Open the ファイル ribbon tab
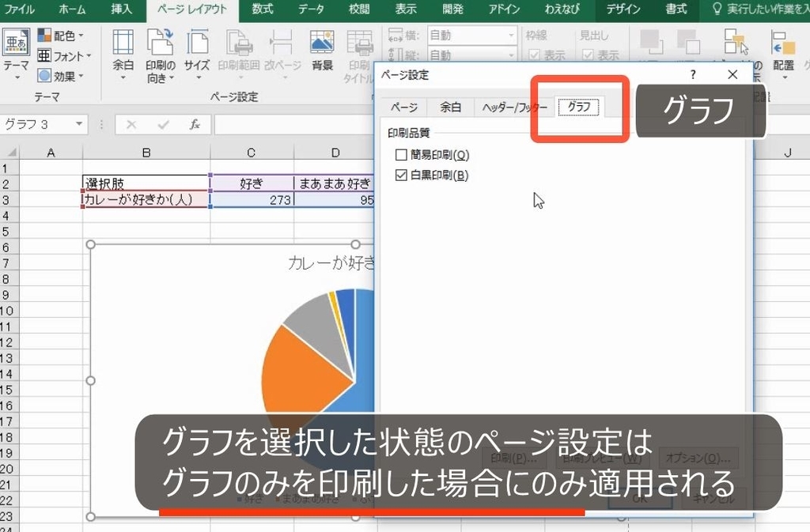810x532 pixels. point(19,9)
